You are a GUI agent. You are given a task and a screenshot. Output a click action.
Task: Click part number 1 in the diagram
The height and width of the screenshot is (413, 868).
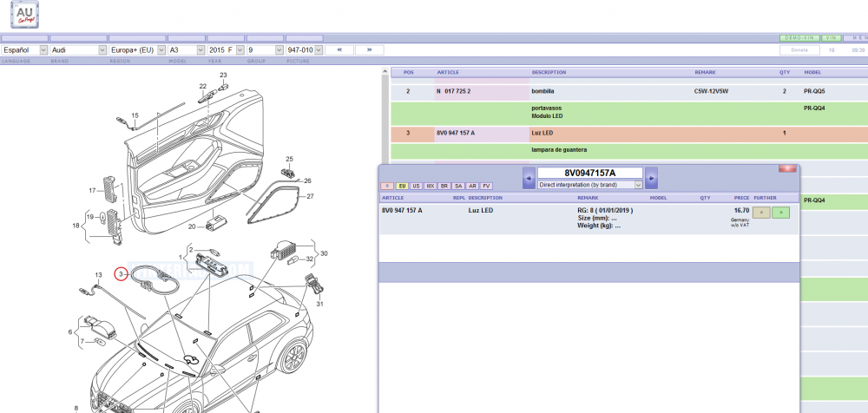coord(180,257)
